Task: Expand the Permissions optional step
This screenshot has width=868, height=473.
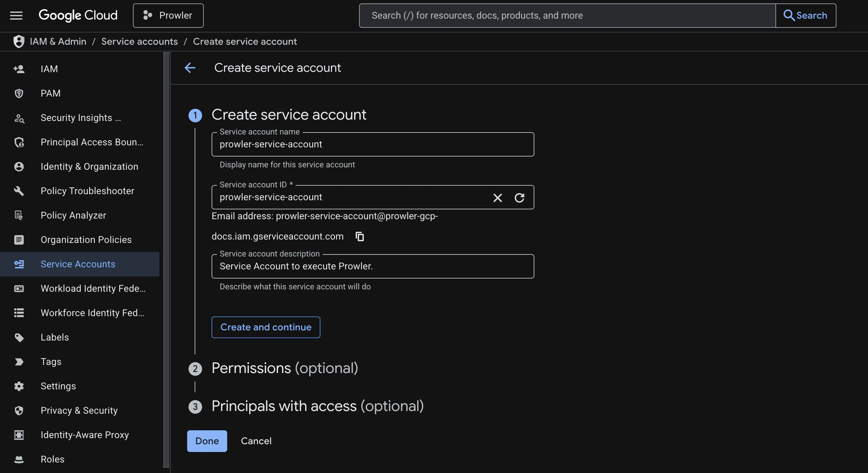Action: click(x=284, y=368)
